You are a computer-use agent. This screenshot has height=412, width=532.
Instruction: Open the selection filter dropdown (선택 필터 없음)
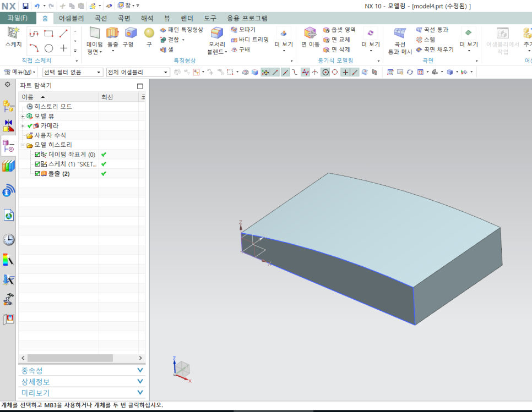click(x=73, y=72)
